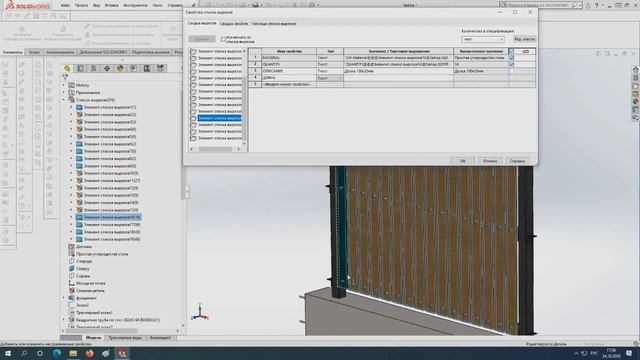This screenshot has height=360, width=640.
Task: Open the Эскиз CommandManager tab
Action: (34, 52)
